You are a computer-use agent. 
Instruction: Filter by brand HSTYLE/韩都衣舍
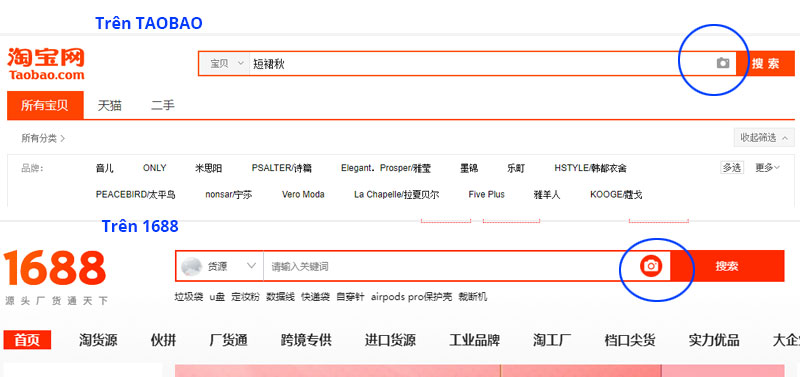tap(590, 168)
